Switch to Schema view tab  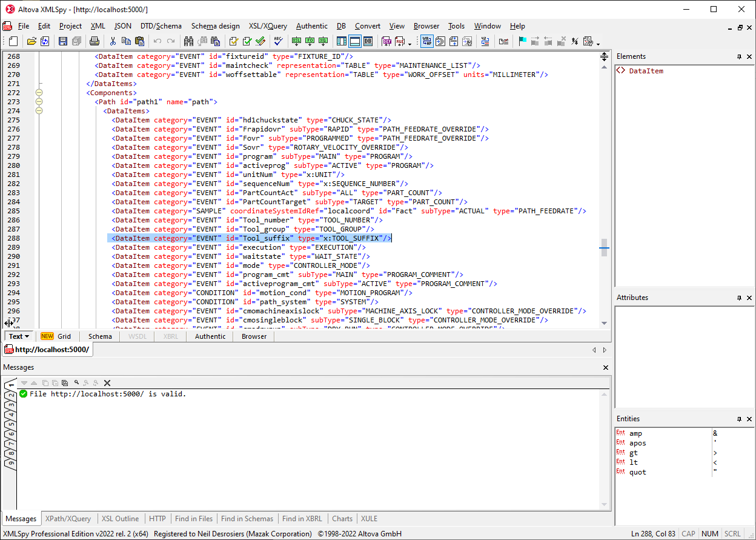(x=100, y=336)
